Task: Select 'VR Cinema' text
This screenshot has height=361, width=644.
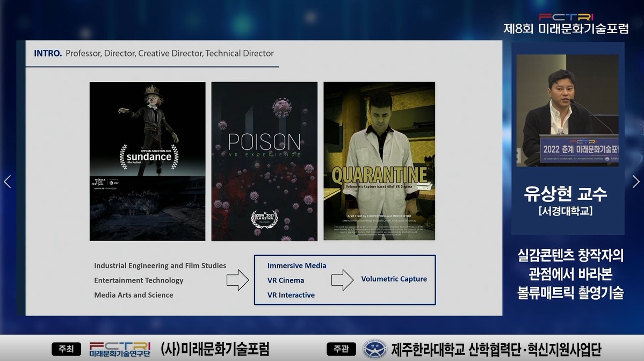Action: tap(286, 280)
